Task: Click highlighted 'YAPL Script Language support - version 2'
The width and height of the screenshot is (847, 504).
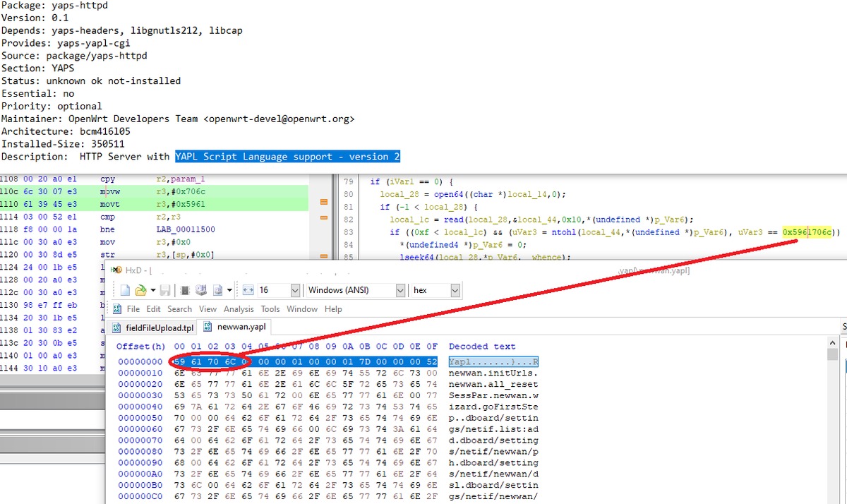Action: tap(287, 157)
